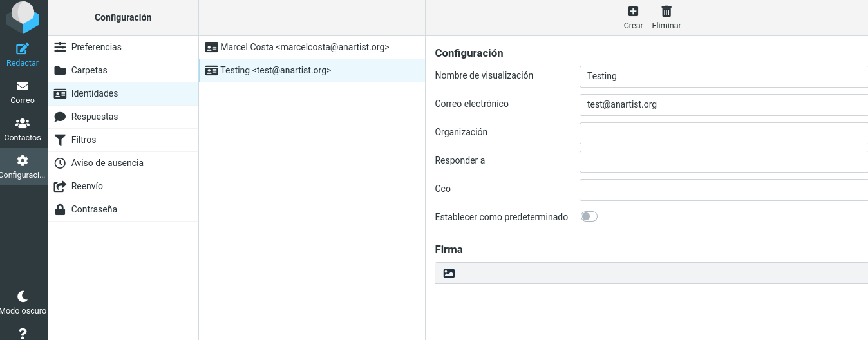Click the Configuración gear icon
Viewport: 868px width, 340px height.
point(23,161)
